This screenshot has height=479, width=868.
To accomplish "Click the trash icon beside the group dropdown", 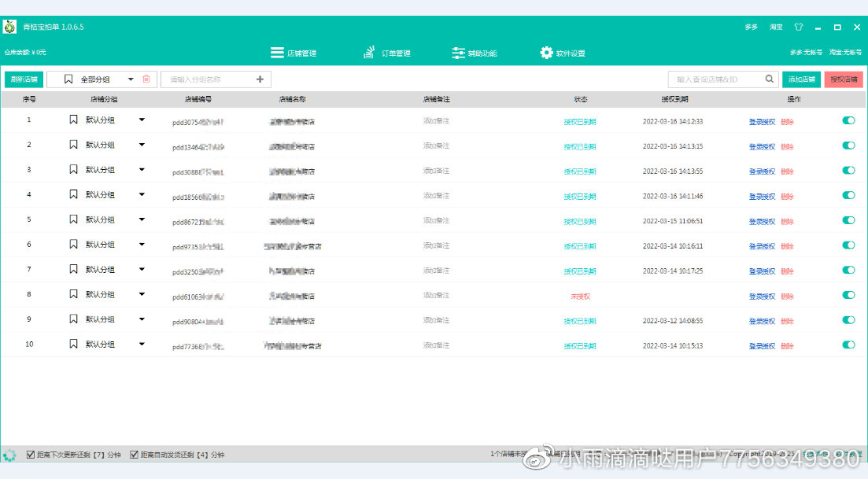I will (x=148, y=79).
